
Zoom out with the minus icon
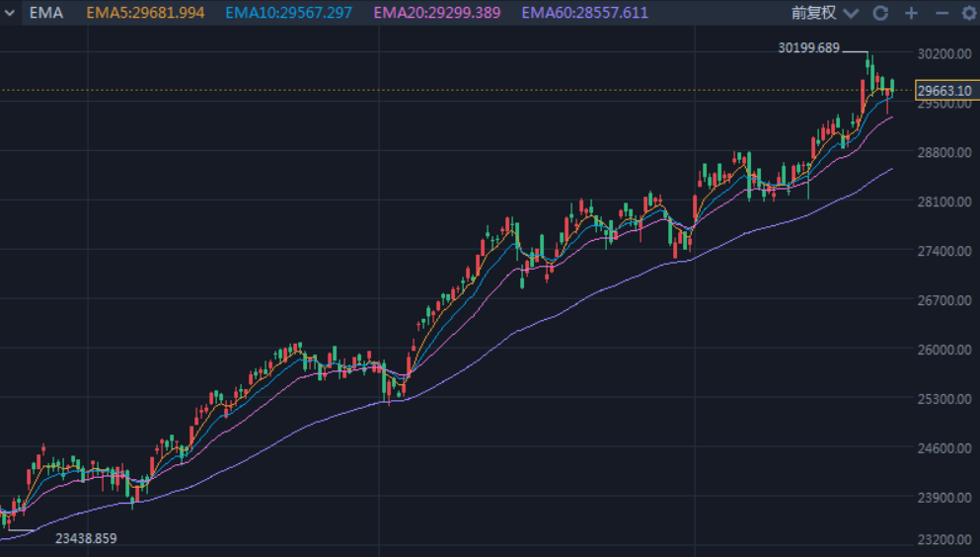coord(942,13)
